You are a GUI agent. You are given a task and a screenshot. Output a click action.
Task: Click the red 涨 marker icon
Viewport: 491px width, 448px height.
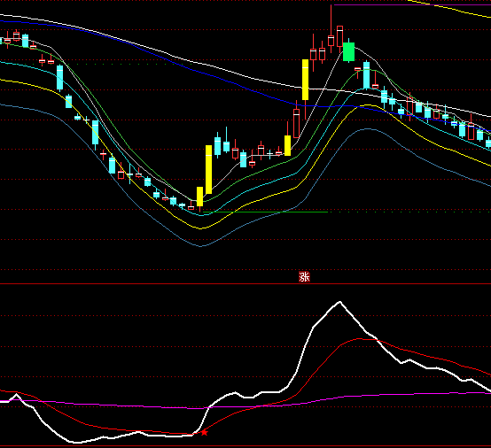tap(304, 277)
